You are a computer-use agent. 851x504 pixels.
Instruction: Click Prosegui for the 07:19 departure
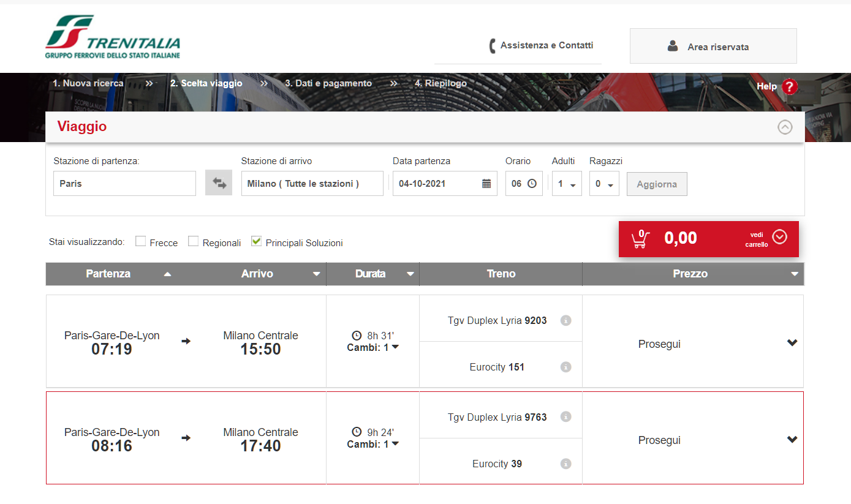659,344
